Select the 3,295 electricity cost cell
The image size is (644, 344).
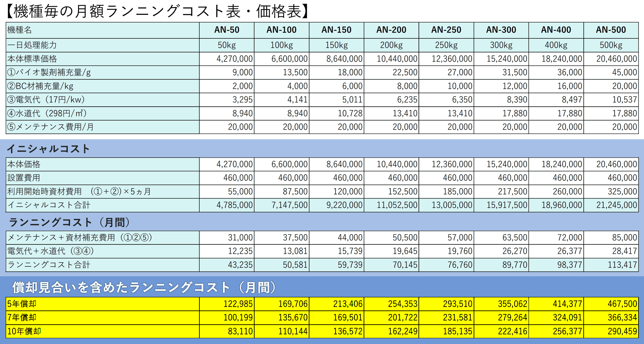[x=227, y=100]
